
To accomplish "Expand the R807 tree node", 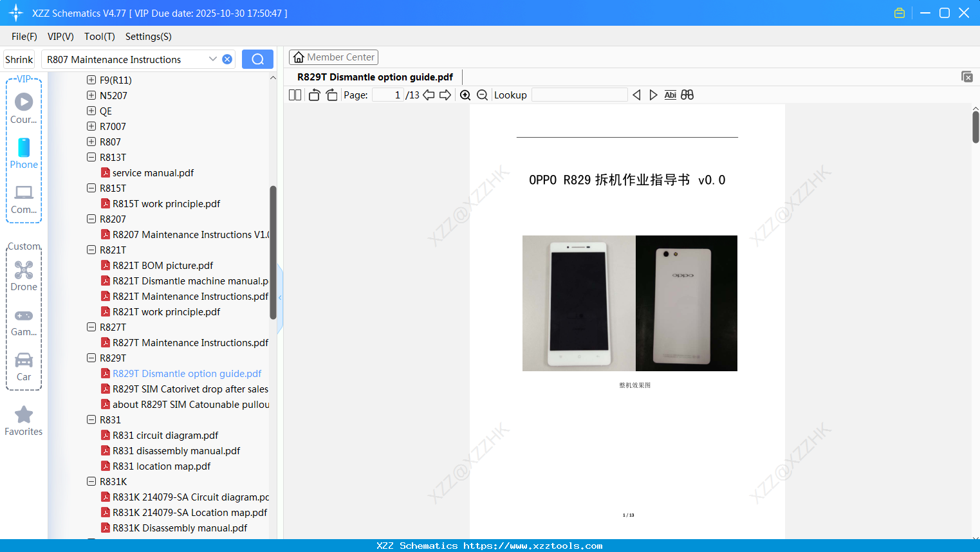I will click(91, 142).
